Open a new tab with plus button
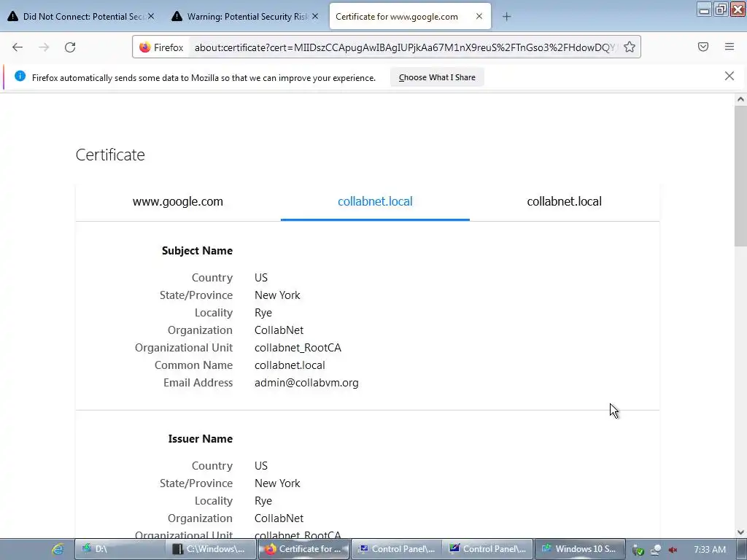 point(506,17)
